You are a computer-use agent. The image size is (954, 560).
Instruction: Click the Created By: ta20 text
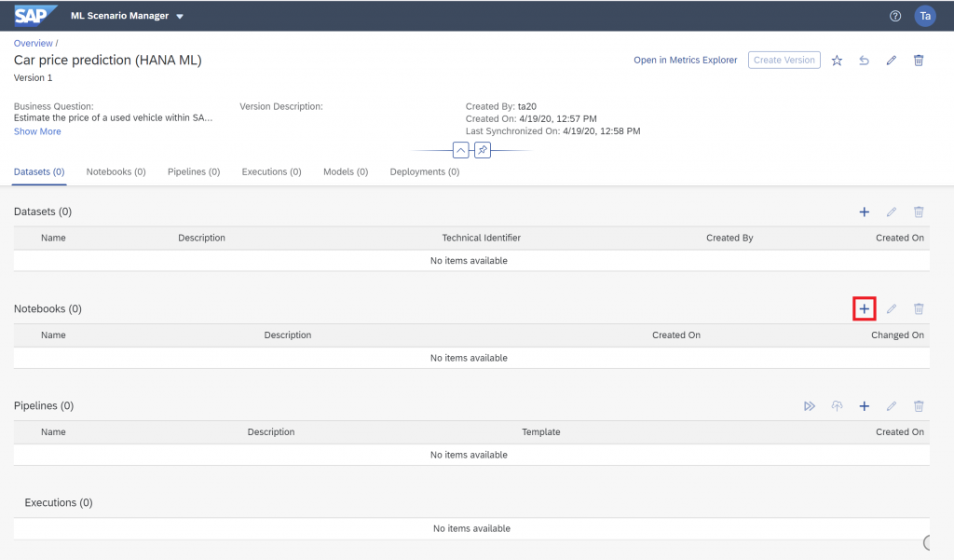point(500,106)
